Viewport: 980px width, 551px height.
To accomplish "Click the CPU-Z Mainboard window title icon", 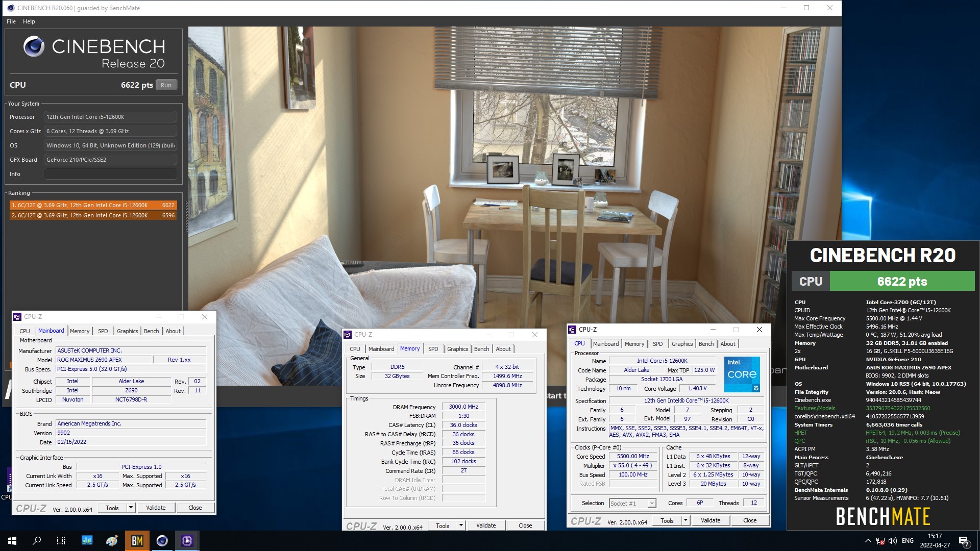I will point(17,317).
